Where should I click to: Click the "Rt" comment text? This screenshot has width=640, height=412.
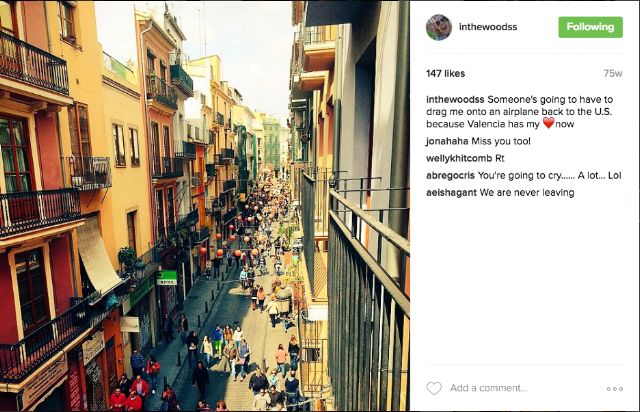click(500, 158)
